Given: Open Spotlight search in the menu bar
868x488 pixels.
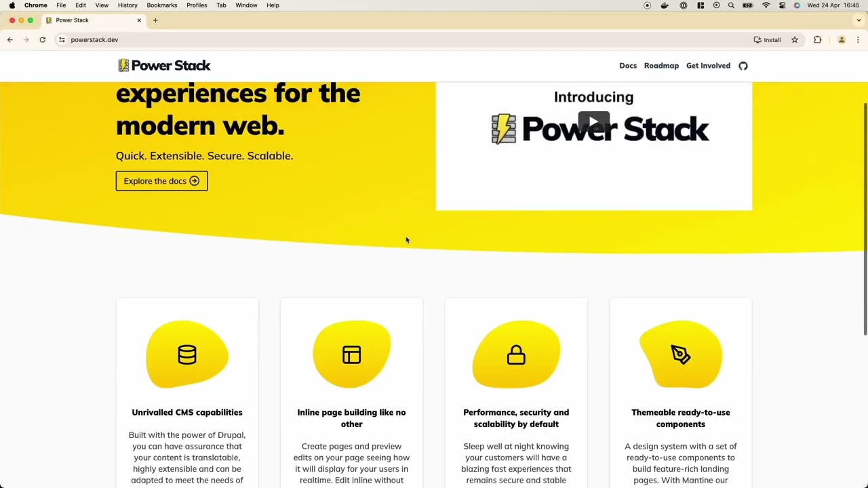Looking at the screenshot, I should click(x=731, y=5).
